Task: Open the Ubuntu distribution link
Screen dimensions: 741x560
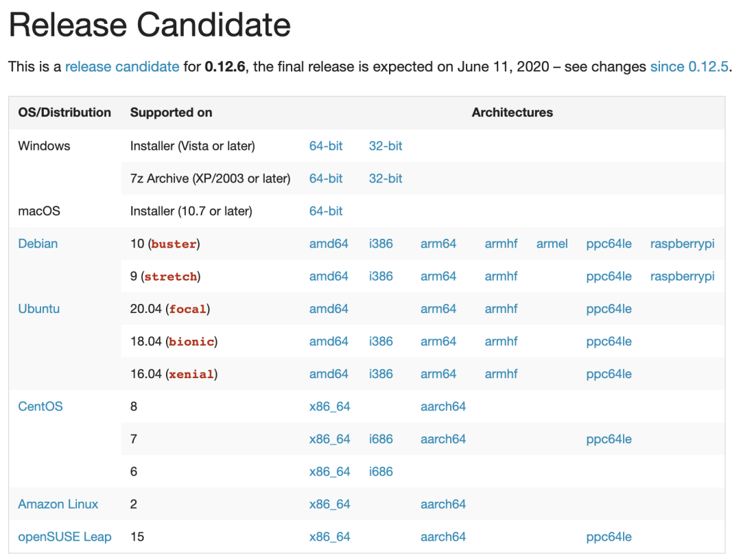Action: click(x=38, y=309)
